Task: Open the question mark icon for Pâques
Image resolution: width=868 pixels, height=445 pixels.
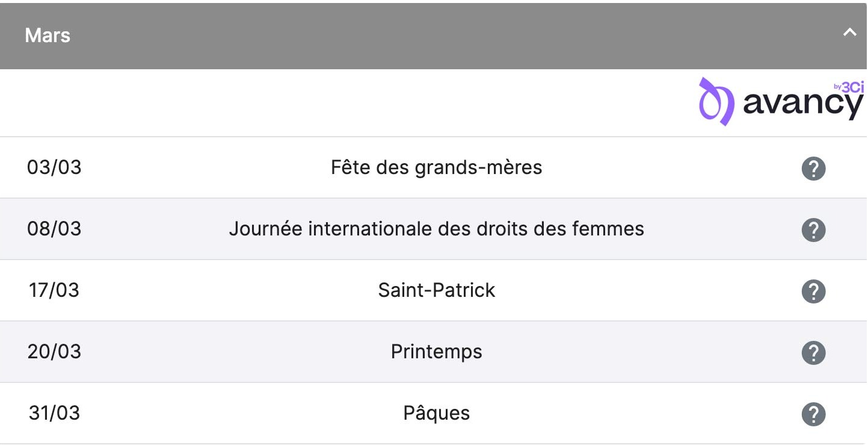Action: point(813,414)
